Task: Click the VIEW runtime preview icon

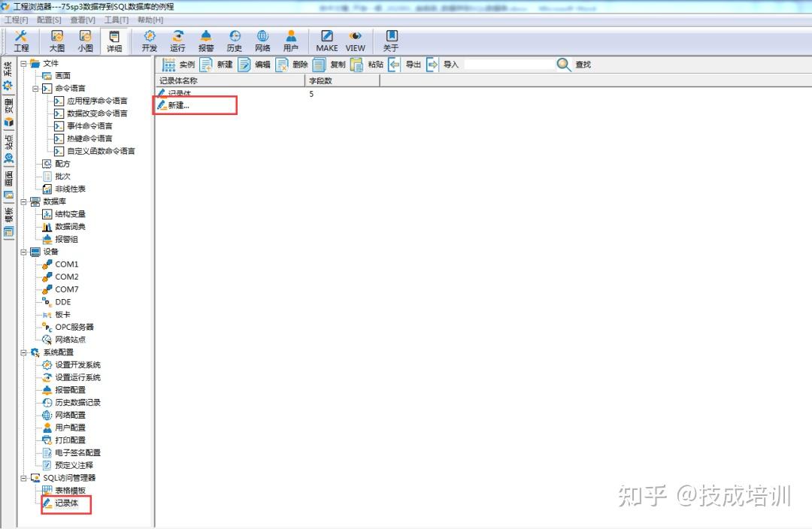Action: pos(355,39)
